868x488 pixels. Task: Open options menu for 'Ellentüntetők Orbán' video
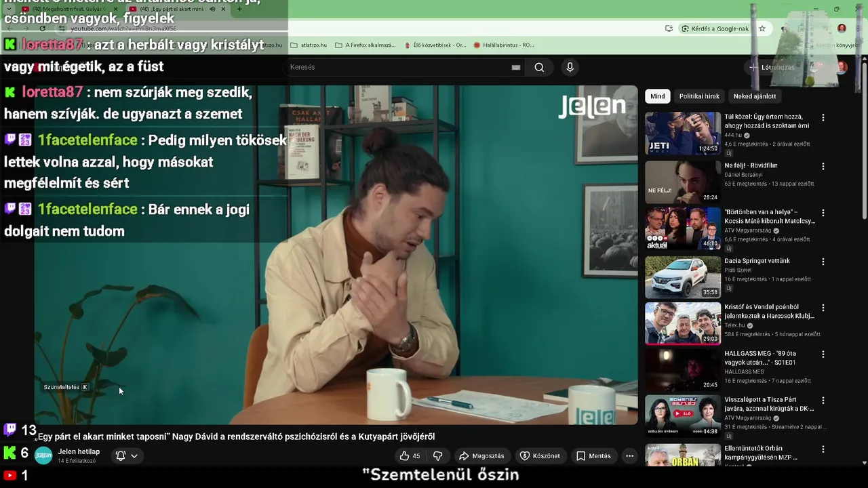tap(823, 449)
